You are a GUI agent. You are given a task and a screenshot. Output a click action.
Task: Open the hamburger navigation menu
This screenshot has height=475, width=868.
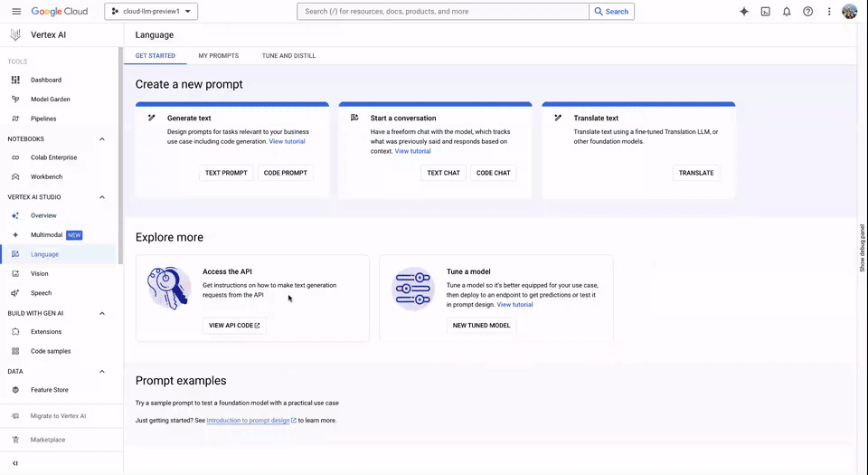(16, 11)
